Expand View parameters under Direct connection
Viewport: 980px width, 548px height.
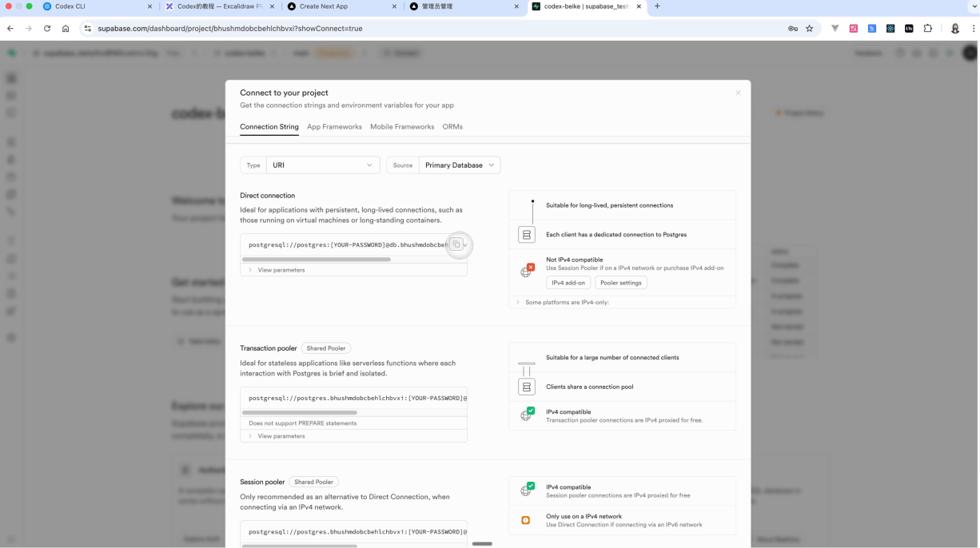281,270
